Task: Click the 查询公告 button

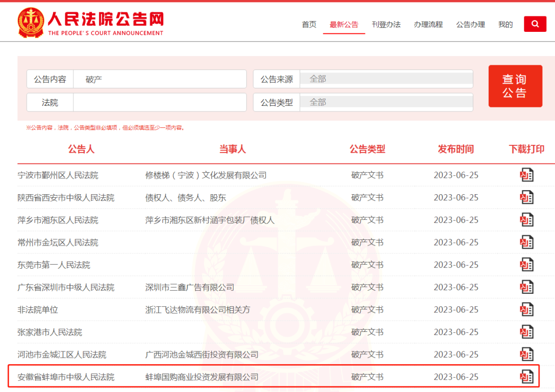Action: coord(515,86)
